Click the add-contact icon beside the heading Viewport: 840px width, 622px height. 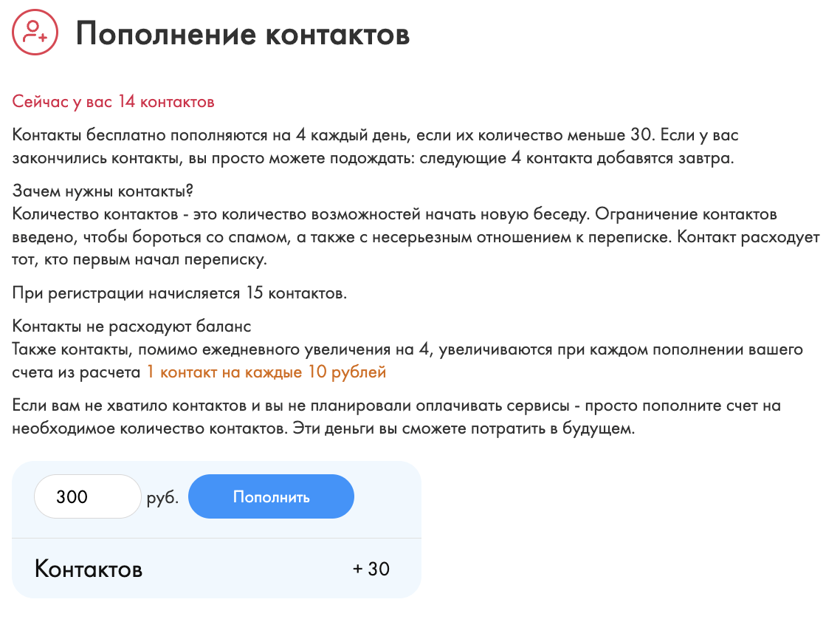pos(35,33)
